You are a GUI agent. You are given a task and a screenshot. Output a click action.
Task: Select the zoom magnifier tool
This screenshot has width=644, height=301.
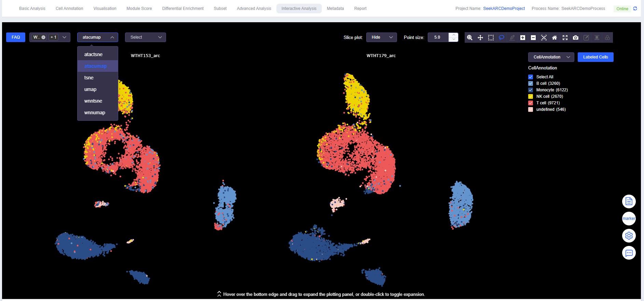(470, 38)
